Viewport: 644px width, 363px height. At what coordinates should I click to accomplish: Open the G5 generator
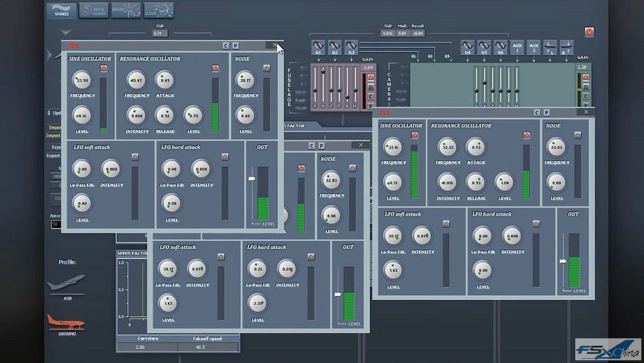(x=484, y=47)
